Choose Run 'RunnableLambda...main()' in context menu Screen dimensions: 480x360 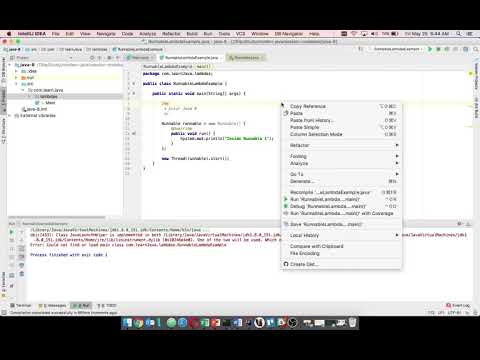pyautogui.click(x=342, y=199)
